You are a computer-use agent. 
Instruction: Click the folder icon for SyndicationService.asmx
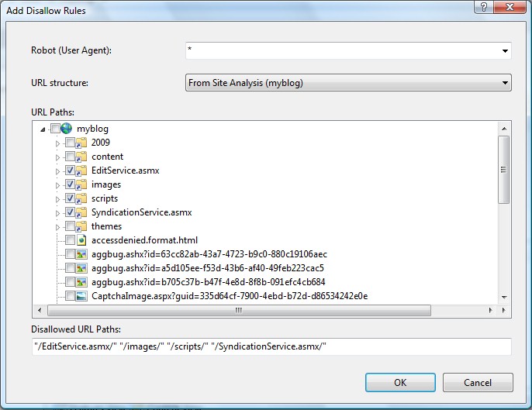tap(81, 212)
